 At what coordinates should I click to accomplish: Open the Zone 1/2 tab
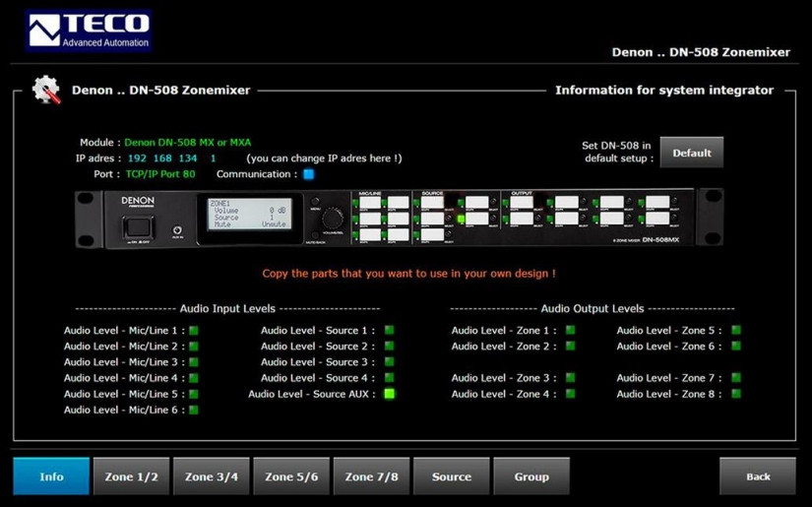(x=131, y=476)
